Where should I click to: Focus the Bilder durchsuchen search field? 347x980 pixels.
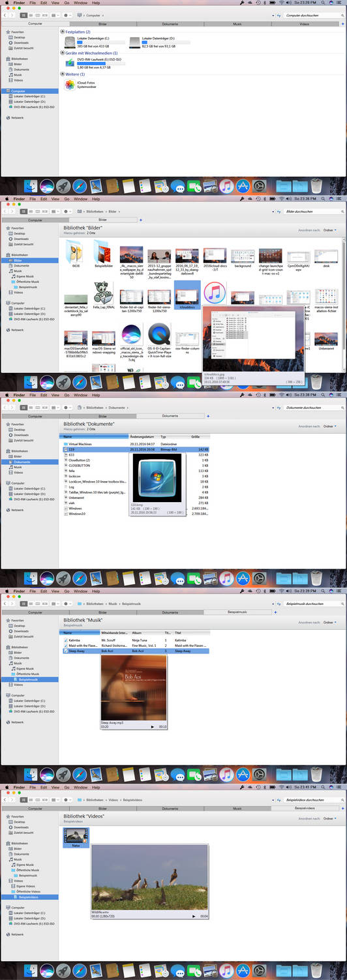click(x=312, y=212)
